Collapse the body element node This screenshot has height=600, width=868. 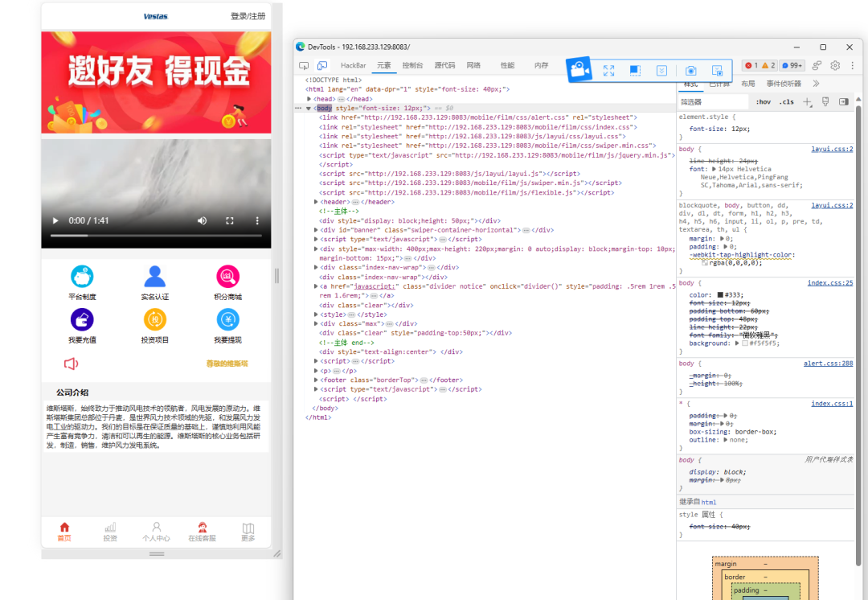pyautogui.click(x=309, y=108)
